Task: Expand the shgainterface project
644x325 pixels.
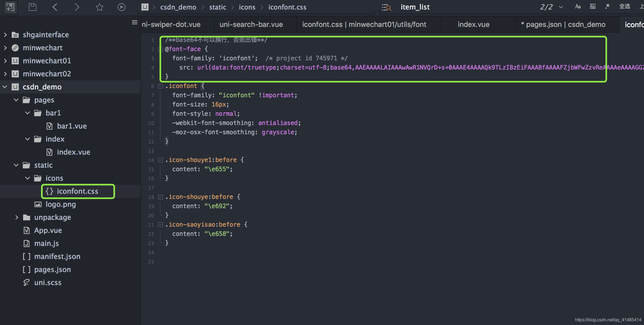Action: point(5,35)
